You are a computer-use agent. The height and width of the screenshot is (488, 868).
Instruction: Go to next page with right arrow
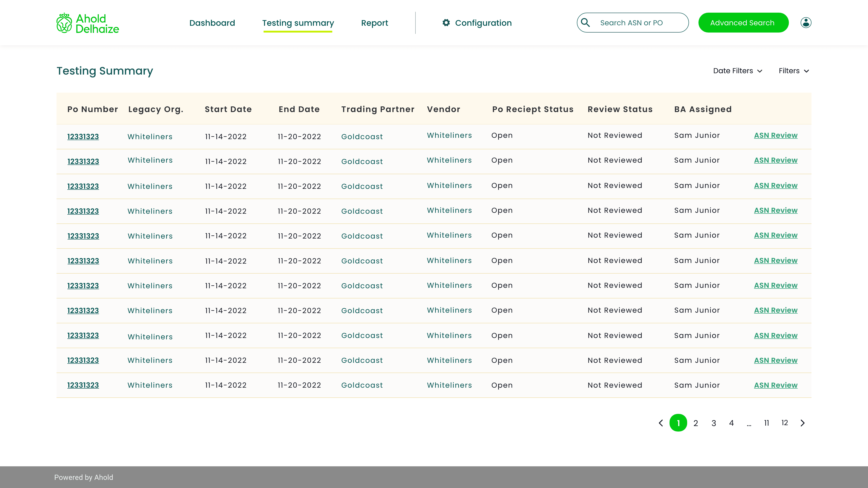[x=803, y=423]
